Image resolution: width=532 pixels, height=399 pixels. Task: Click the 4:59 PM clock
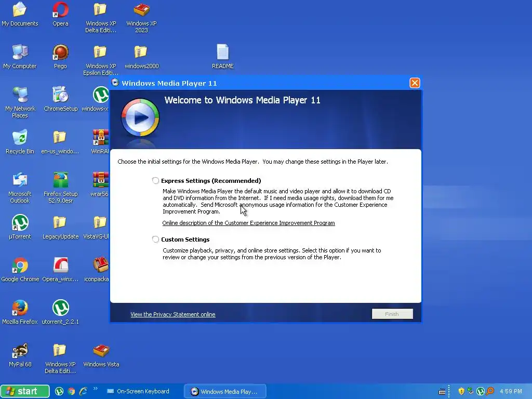[x=511, y=391]
